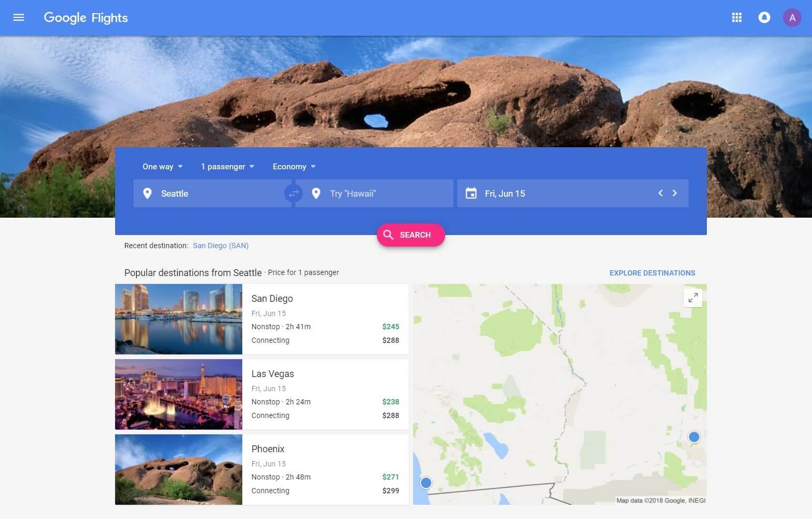
Task: Open the Google apps grid
Action: (736, 17)
